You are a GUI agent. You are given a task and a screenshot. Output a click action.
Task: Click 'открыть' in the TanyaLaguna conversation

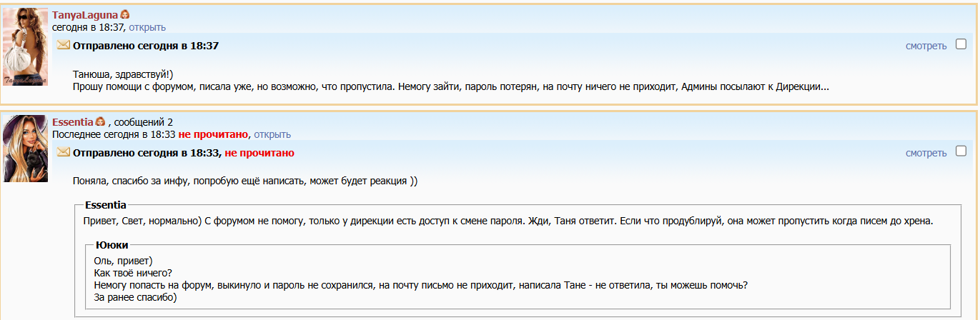pyautogui.click(x=147, y=27)
